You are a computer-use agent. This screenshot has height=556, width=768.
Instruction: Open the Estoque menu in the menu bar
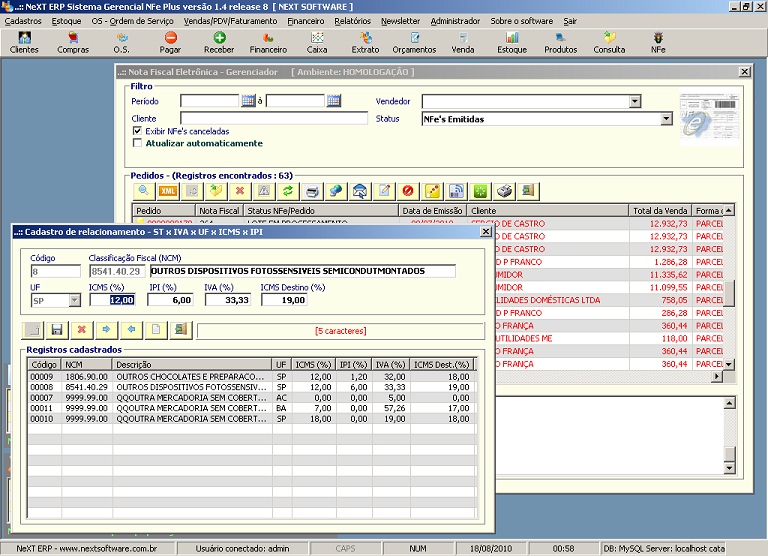pos(67,21)
